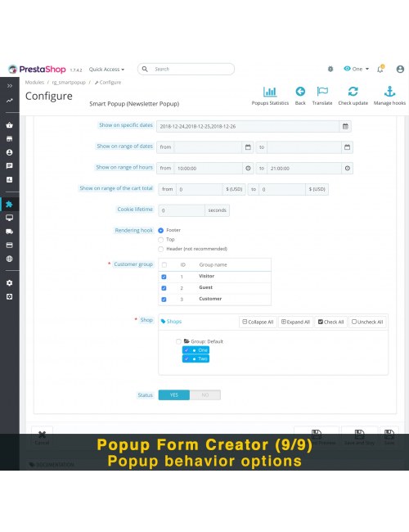Open rg_smartpopup breadcrumb link

69,83
